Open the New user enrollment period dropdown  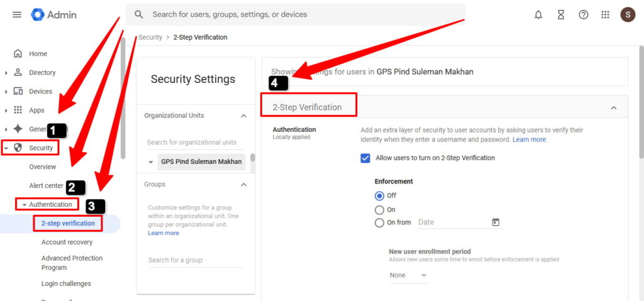(x=408, y=275)
